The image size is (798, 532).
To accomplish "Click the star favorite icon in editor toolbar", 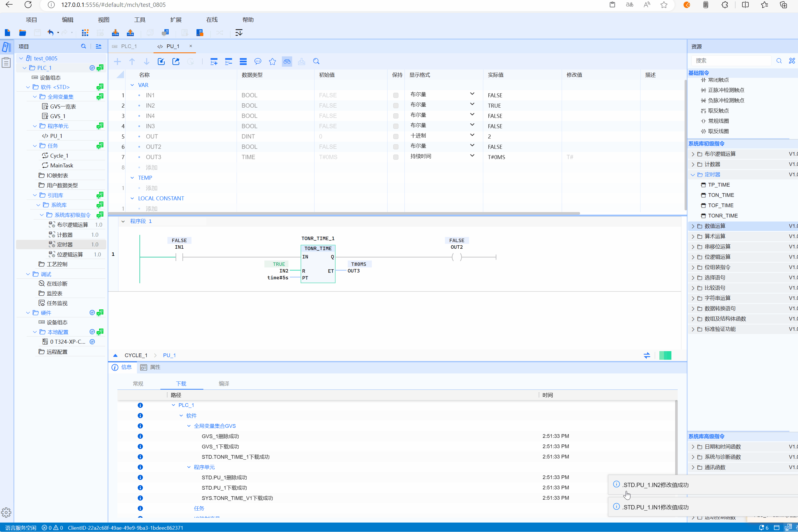I will [272, 62].
